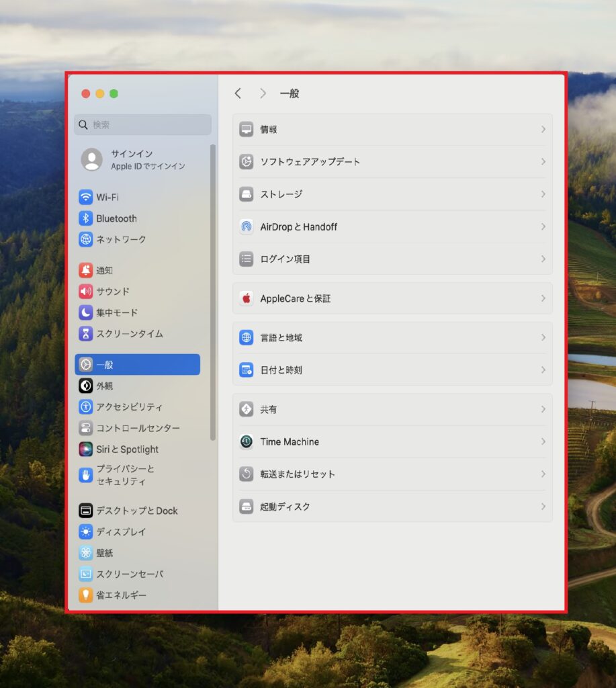The width and height of the screenshot is (616, 688).
Task: Open the アクセシビリティ icon
Action: point(85,406)
